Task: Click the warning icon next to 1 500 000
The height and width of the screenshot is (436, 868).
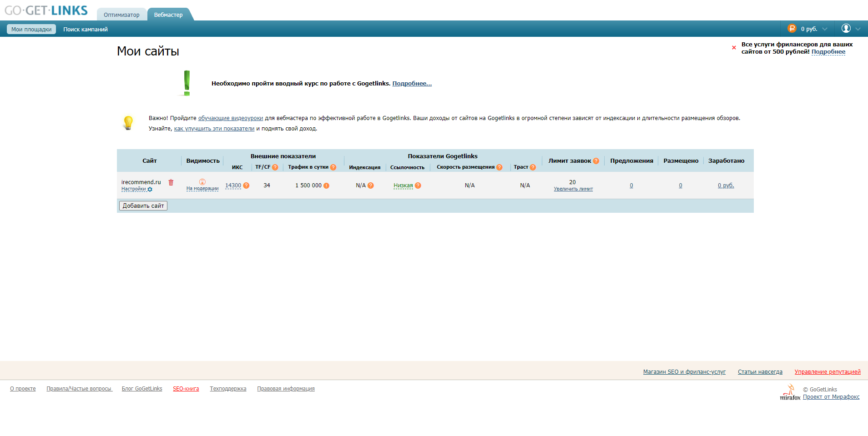Action: [x=326, y=185]
